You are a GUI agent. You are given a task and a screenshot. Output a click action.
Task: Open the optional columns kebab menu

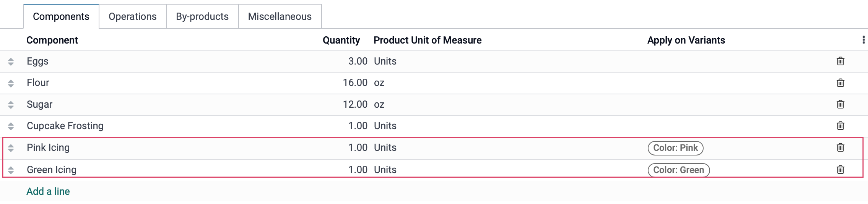point(863,40)
